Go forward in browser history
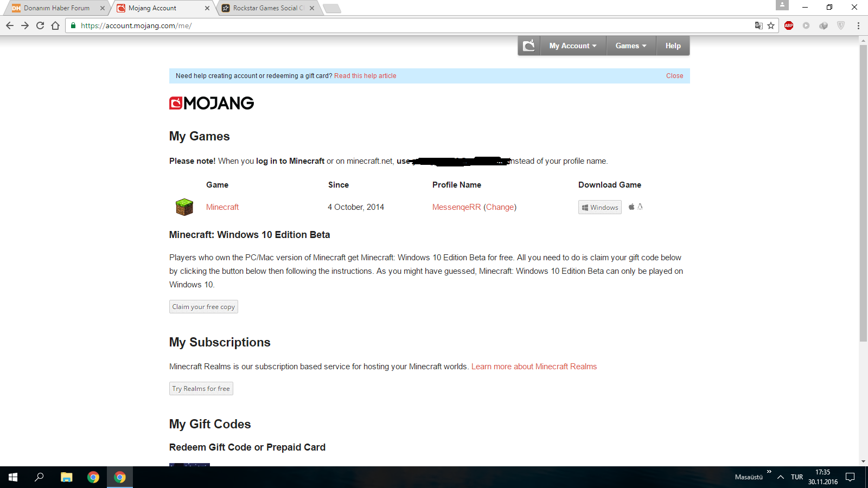The height and width of the screenshot is (488, 868). tap(25, 25)
